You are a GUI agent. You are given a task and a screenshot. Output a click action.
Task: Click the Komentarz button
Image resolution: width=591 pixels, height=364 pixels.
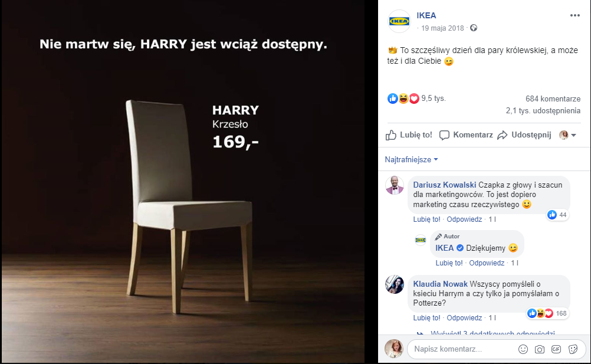pyautogui.click(x=466, y=135)
